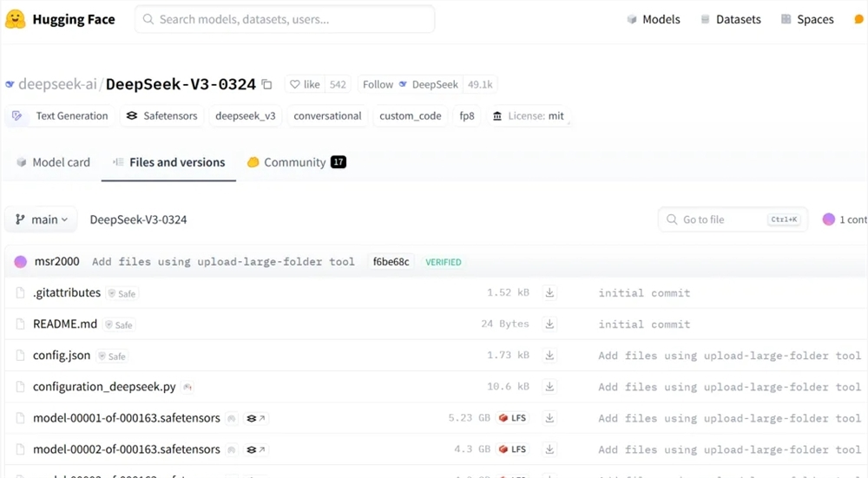Image resolution: width=868 pixels, height=478 pixels.
Task: Open the msr2000 user profile
Action: (x=56, y=261)
